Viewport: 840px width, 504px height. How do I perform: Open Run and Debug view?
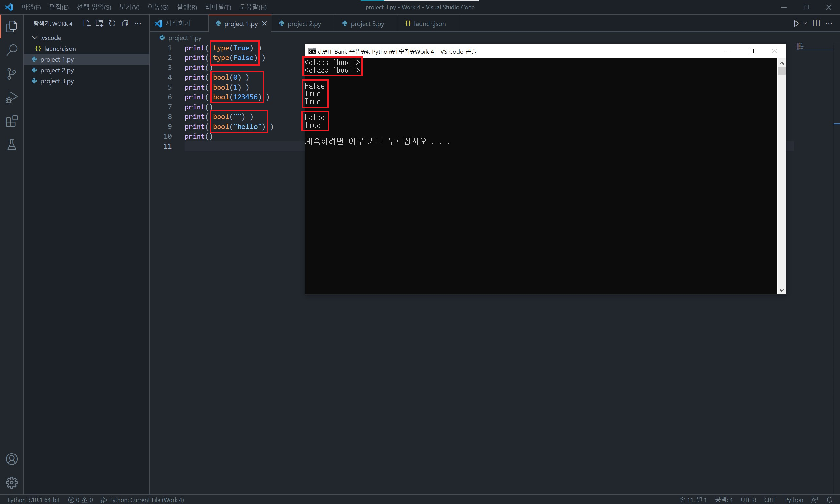tap(11, 97)
